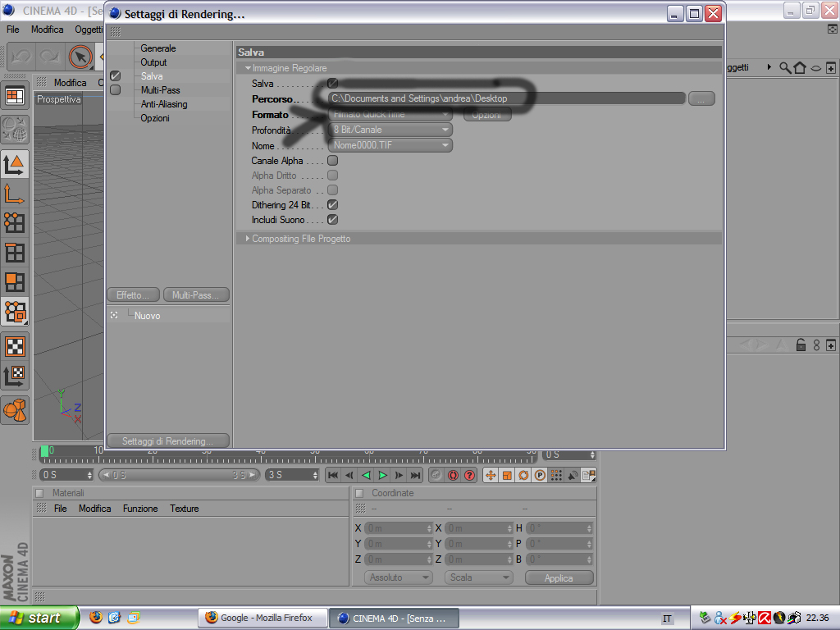Toggle the position move keyframe icon
Viewport: 840px width, 630px height.
pos(491,475)
